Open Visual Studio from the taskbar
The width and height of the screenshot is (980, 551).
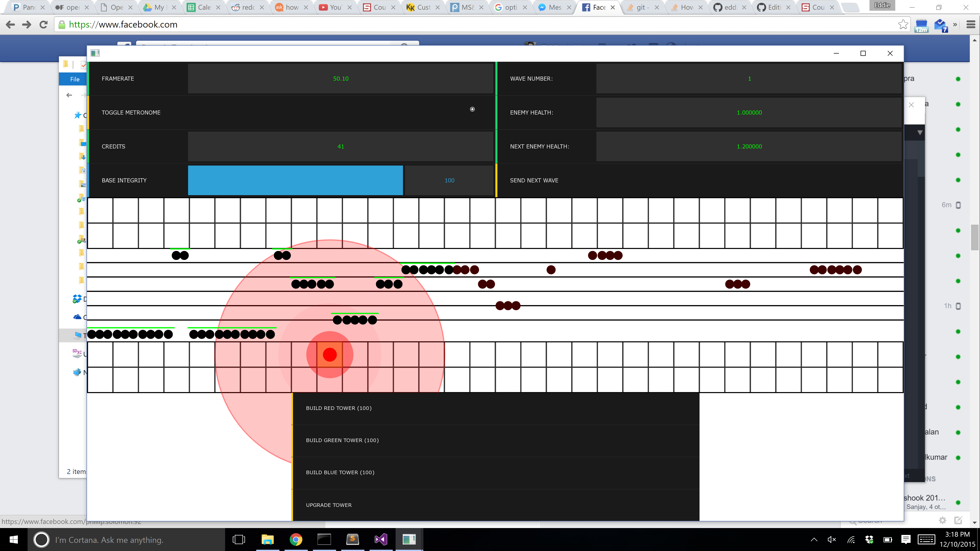point(381,539)
